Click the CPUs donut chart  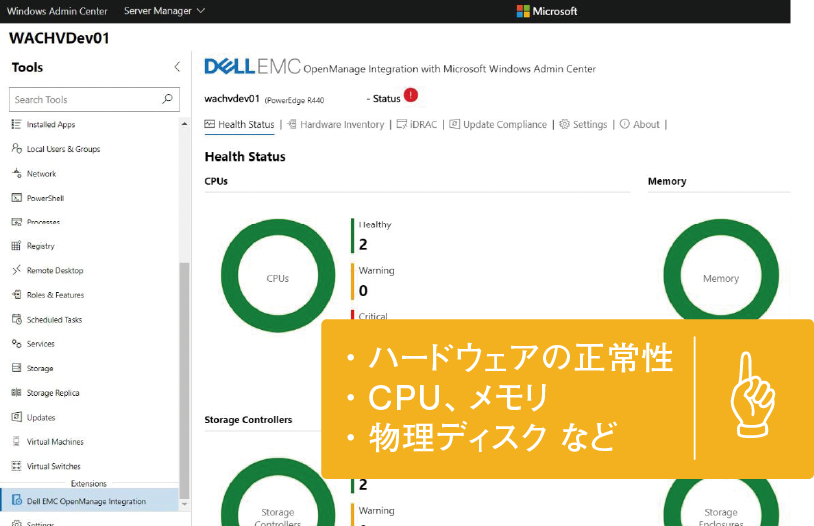point(278,276)
